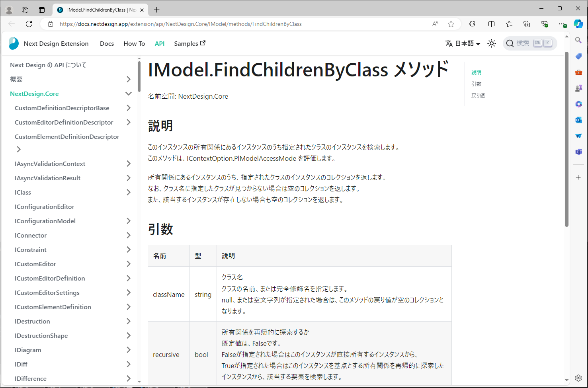Select the IModel.FindChildrenByClass browser tab
This screenshot has height=388, width=588.
(100, 10)
